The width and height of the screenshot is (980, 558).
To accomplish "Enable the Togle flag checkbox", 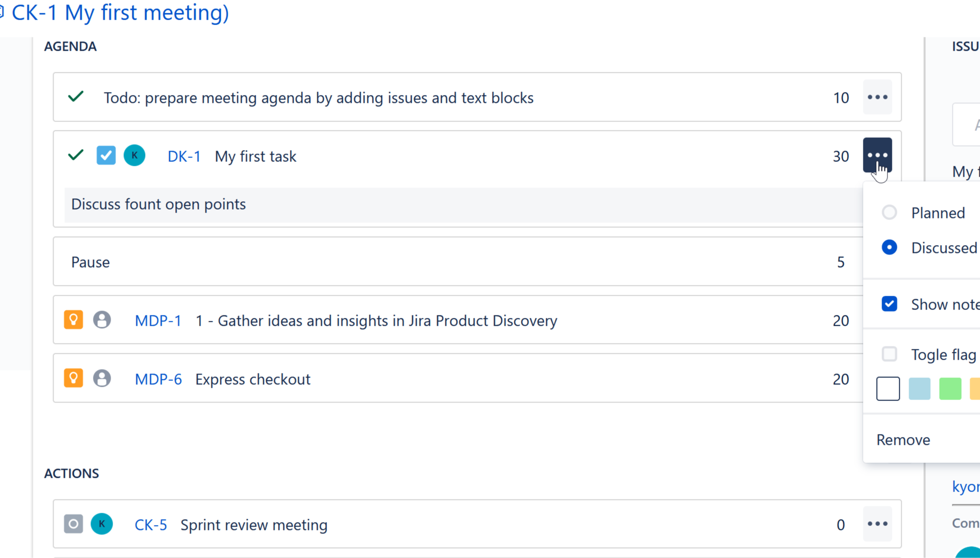I will pos(889,354).
